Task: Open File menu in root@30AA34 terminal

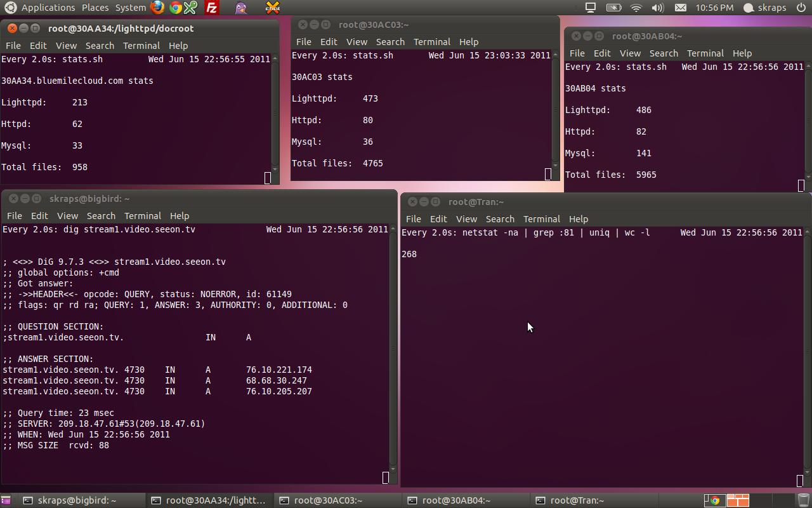Action: [x=13, y=46]
